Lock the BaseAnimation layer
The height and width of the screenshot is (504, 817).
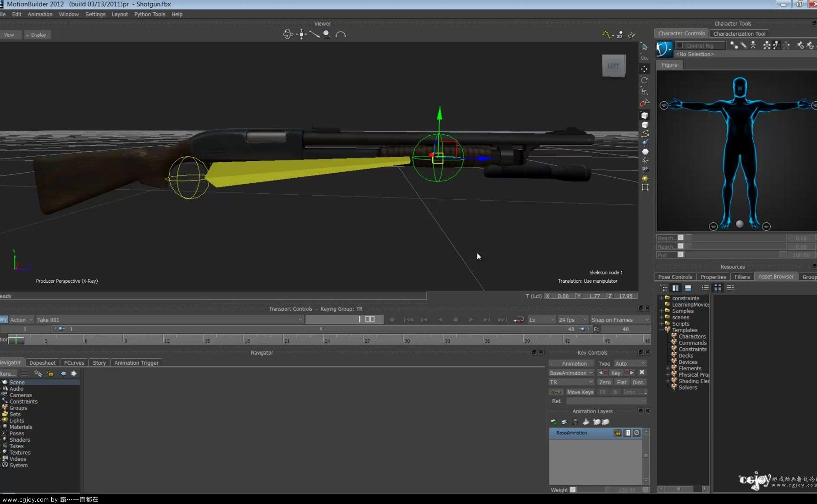click(618, 433)
